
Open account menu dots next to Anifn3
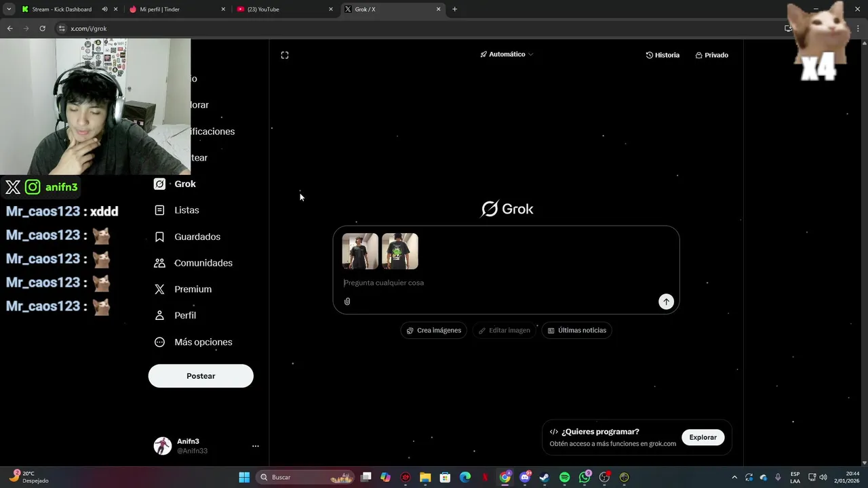tap(256, 446)
